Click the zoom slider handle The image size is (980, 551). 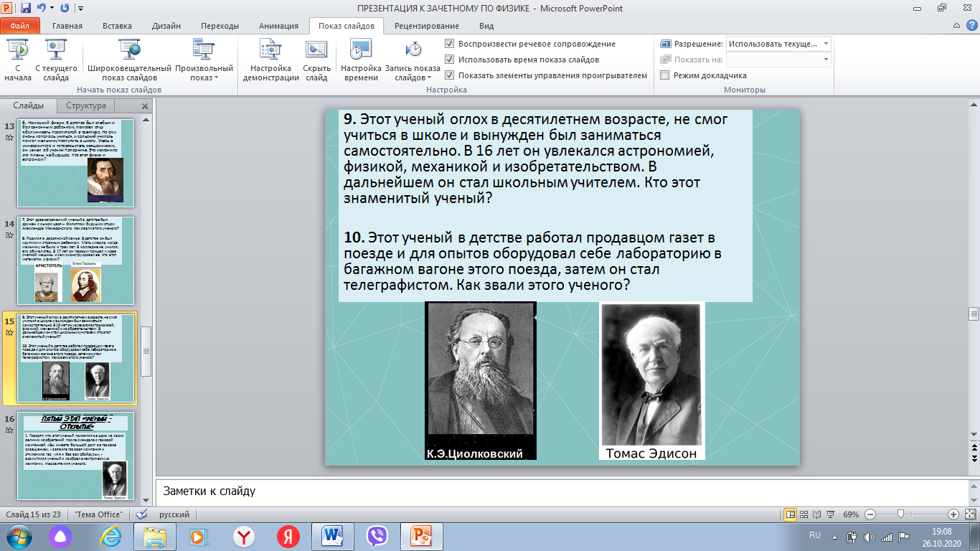pos(900,514)
